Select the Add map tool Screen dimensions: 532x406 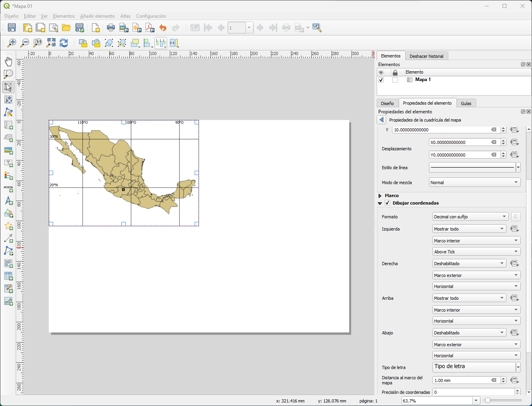coord(8,125)
